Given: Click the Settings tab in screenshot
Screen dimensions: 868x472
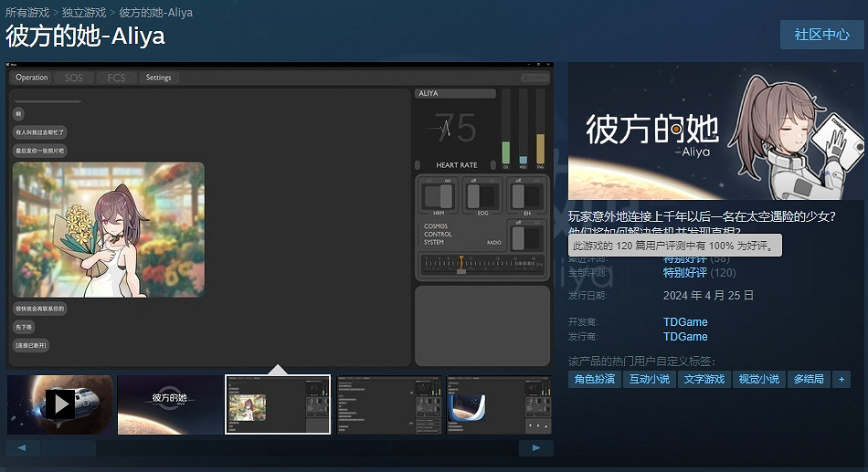Looking at the screenshot, I should pyautogui.click(x=158, y=78).
